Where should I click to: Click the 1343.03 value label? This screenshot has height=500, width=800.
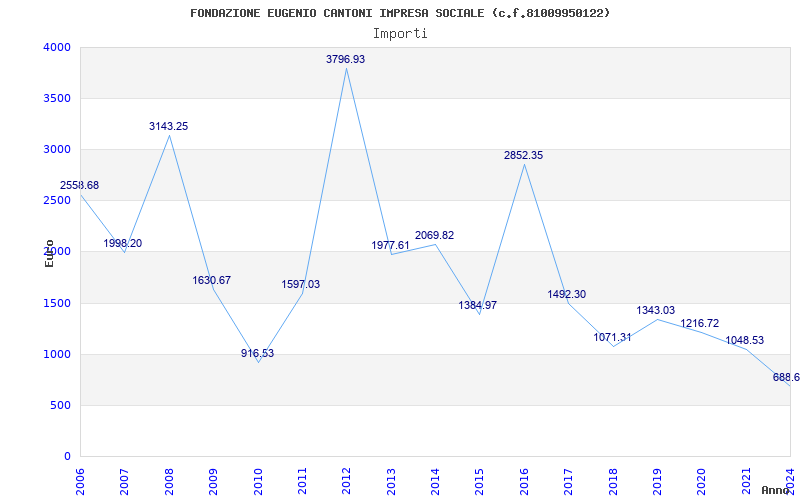point(656,311)
